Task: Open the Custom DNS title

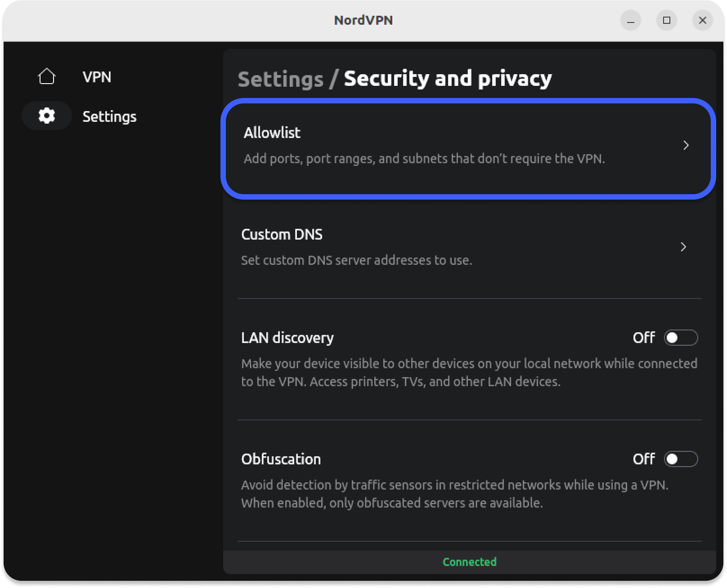Action: (x=282, y=234)
